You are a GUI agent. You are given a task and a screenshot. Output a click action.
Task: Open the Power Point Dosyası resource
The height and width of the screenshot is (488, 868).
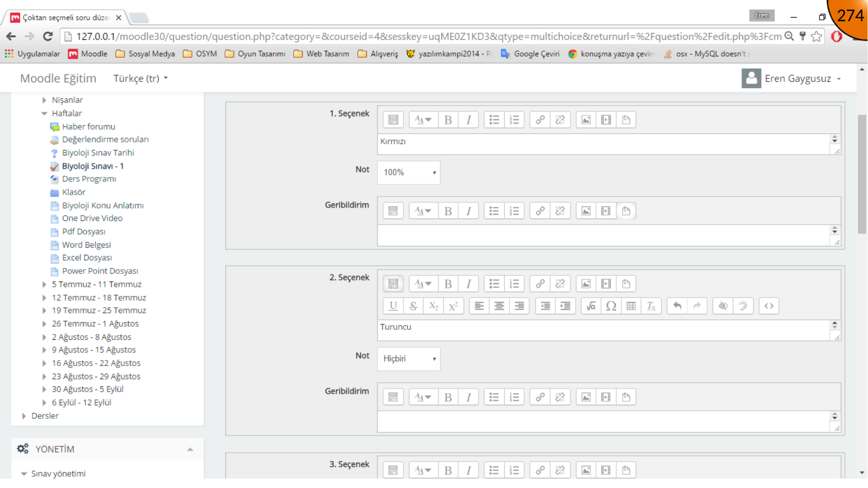pyautogui.click(x=100, y=271)
